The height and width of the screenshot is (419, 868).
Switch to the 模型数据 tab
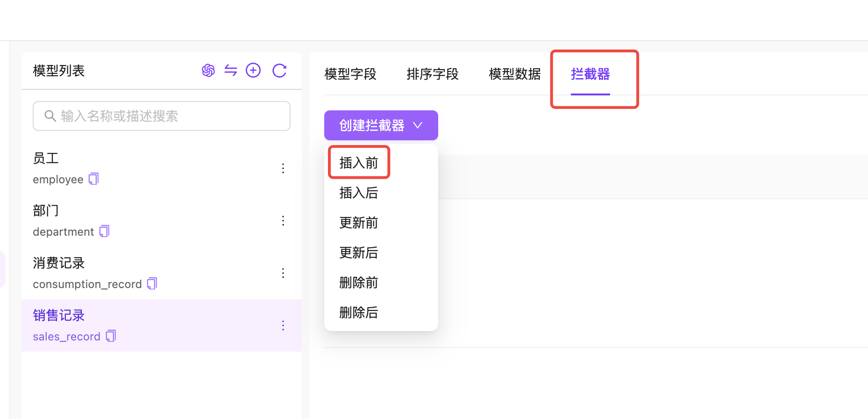coord(515,74)
